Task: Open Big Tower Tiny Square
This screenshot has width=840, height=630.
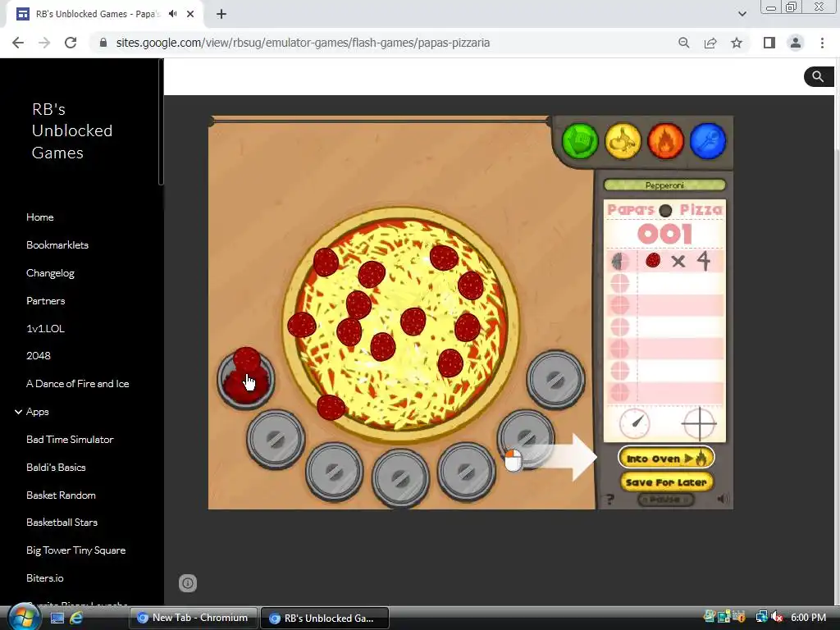Action: (76, 550)
